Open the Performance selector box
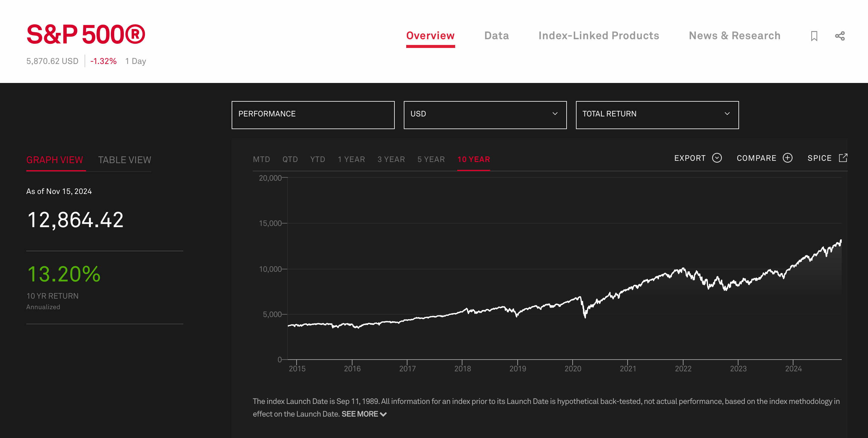868x438 pixels. [x=313, y=115]
